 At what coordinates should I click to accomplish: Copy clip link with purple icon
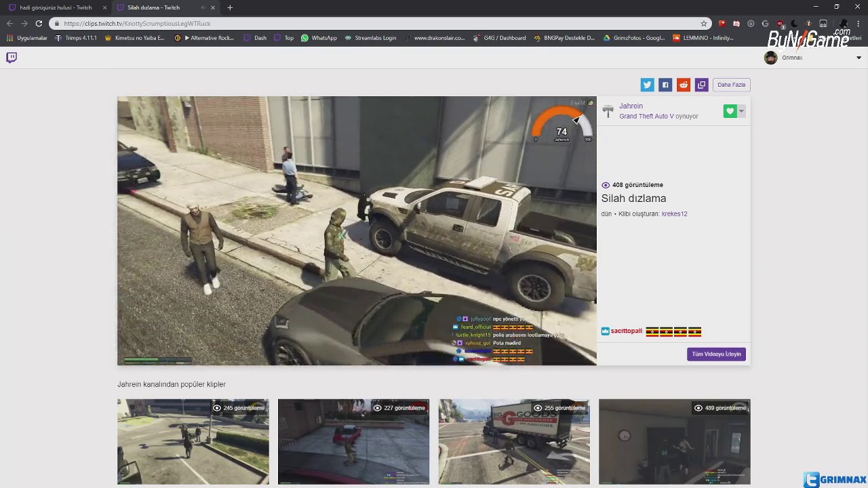click(x=702, y=85)
